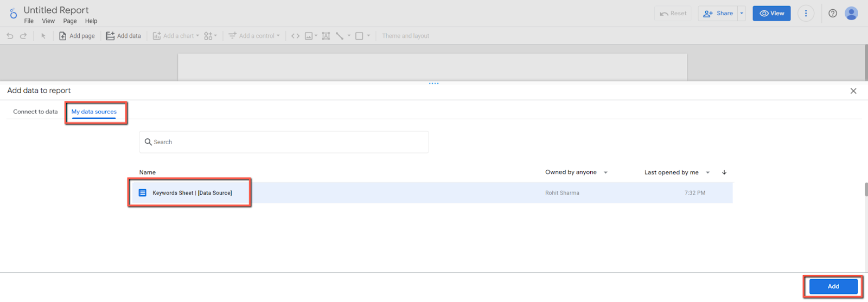Viewport: 868px width, 302px height.
Task: Open Owned by anyone filter dropdown
Action: coord(576,172)
